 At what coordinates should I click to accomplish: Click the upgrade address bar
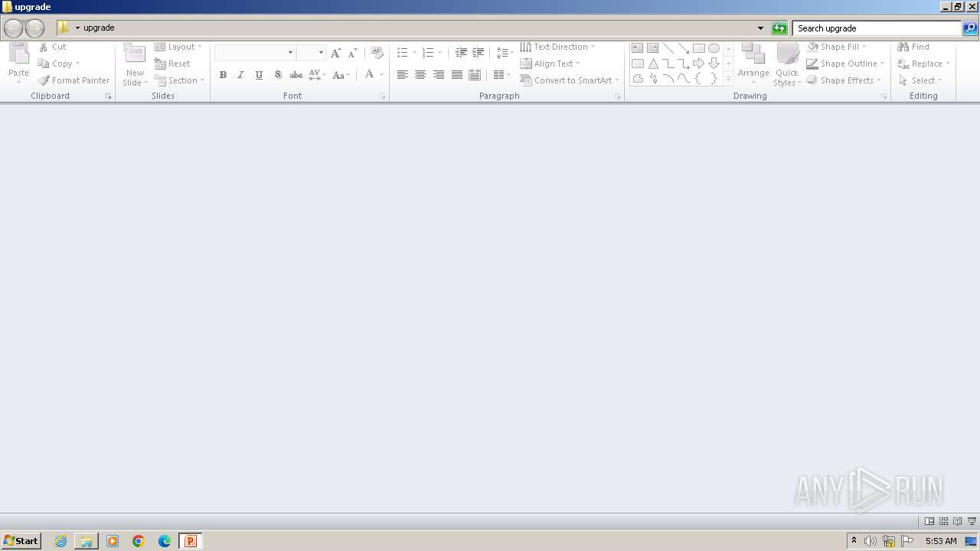[410, 28]
